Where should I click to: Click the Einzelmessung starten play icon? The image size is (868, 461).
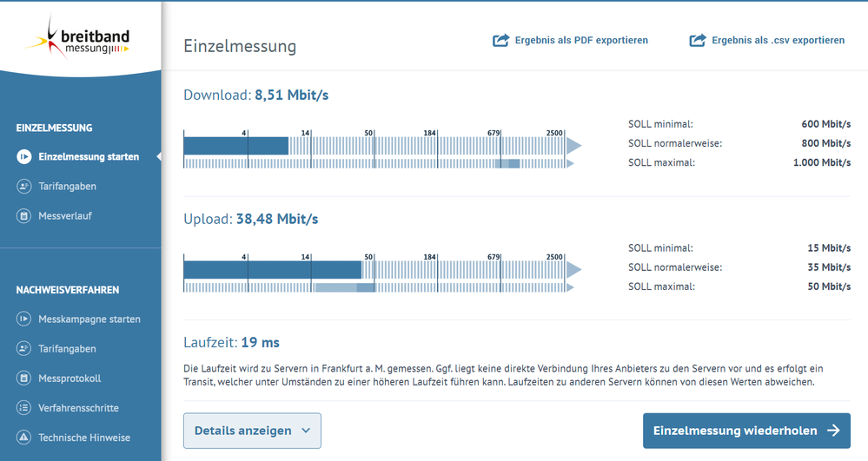pos(24,157)
